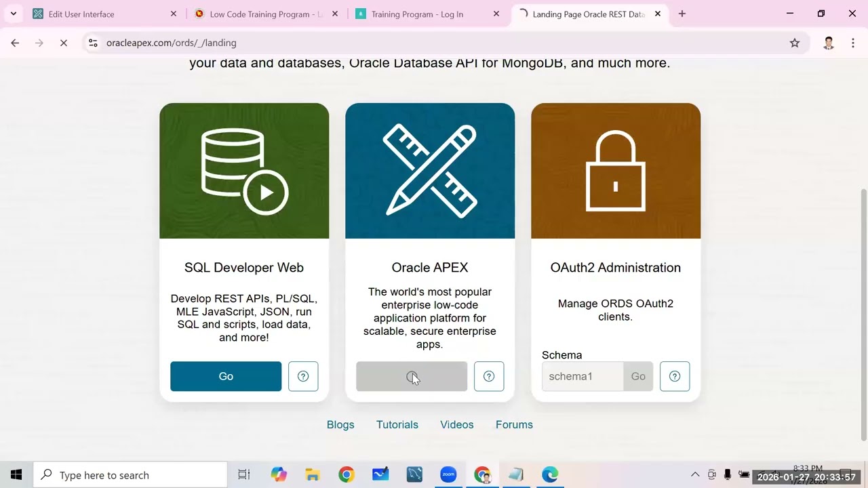Click the SQL Developer Web heading

point(244,268)
